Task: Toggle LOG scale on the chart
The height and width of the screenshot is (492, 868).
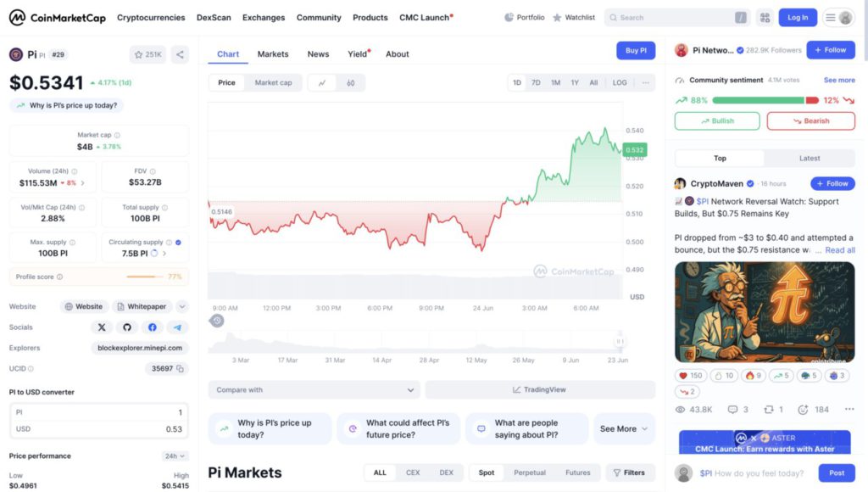Action: 620,83
